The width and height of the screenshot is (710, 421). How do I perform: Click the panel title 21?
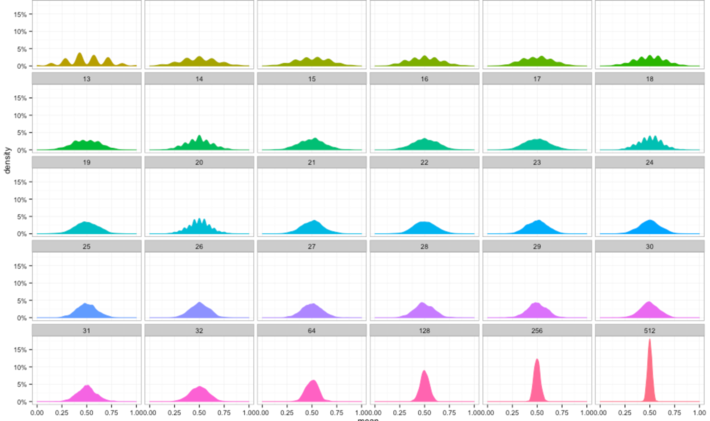[x=312, y=163]
